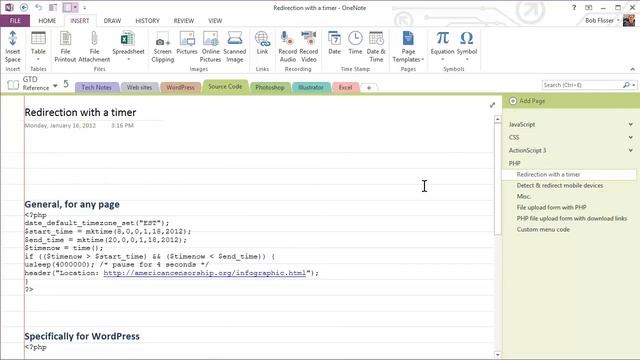The image size is (640, 360).
Task: Open the americancensorship.org infographic link
Action: 204,273
